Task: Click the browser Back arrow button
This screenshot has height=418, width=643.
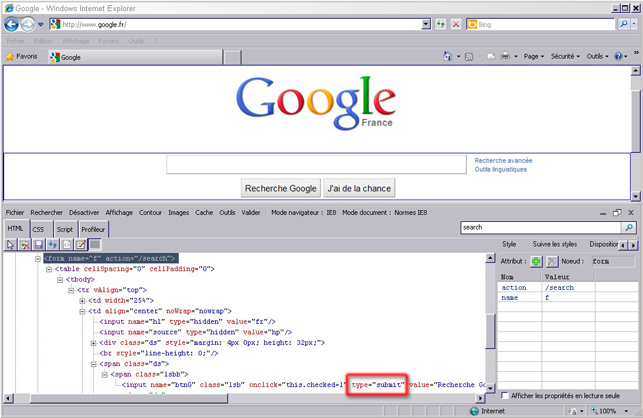Action: (11, 25)
